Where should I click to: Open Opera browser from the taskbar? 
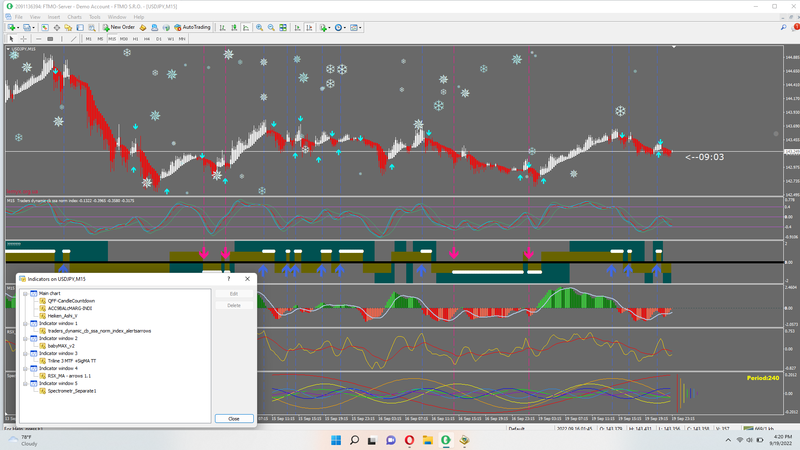click(409, 440)
